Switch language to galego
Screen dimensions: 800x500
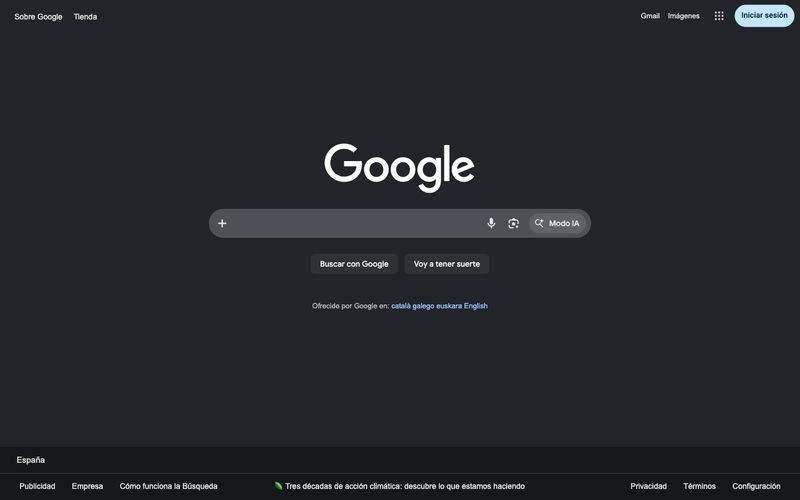tap(423, 306)
